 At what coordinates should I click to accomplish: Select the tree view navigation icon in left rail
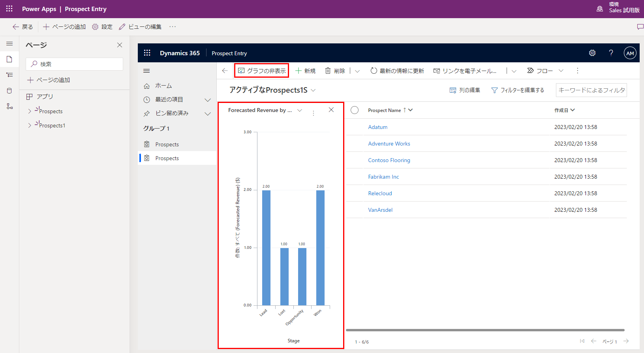coord(9,75)
